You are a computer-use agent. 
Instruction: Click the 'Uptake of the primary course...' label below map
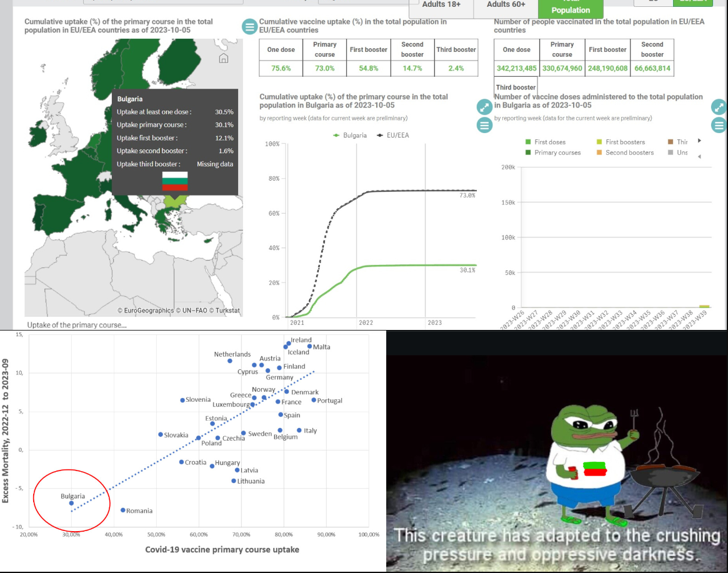pos(77,325)
